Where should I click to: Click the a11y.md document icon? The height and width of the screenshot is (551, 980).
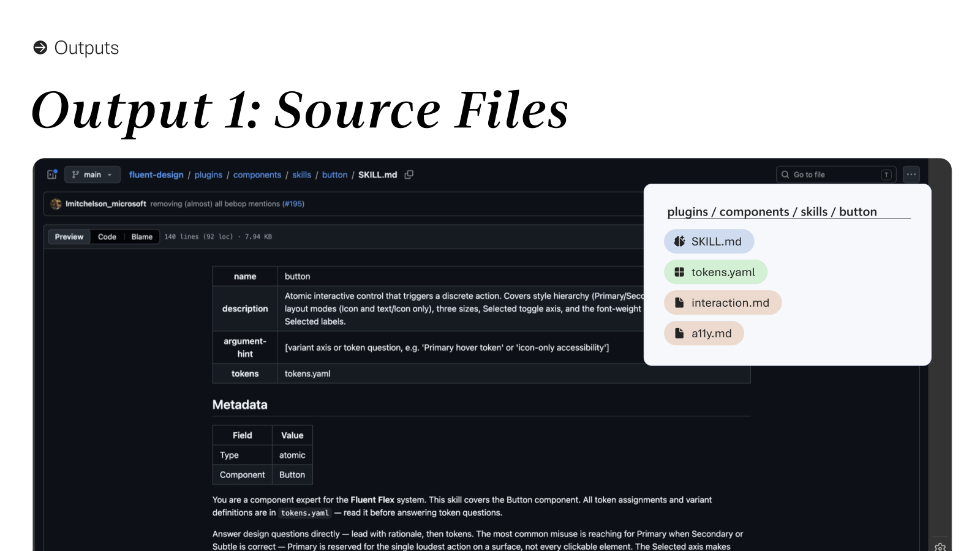point(679,333)
